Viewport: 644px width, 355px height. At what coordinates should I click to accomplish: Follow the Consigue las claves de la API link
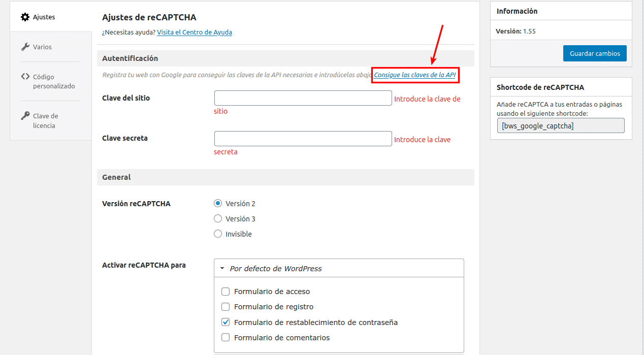pos(415,75)
